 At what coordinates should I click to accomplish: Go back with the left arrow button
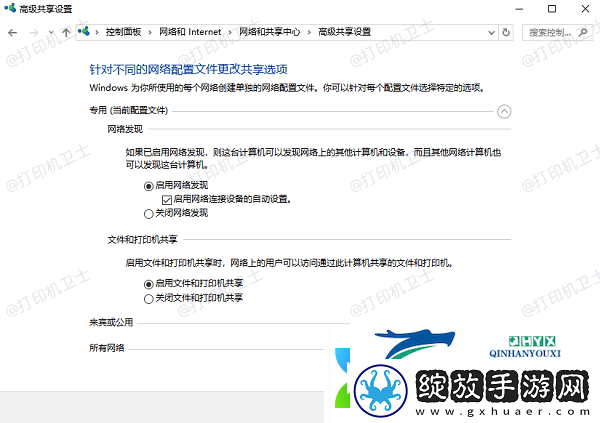(x=12, y=33)
